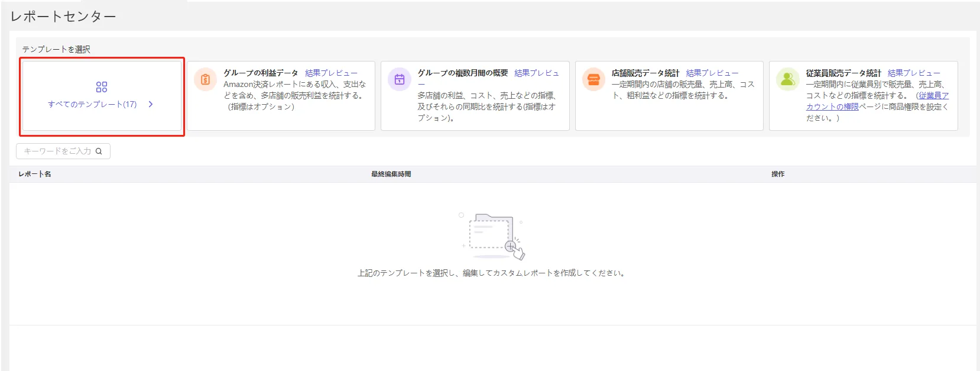The image size is (980, 371).
Task: Click the 一定期間内の店舗の販売量 description text
Action: pos(683,90)
